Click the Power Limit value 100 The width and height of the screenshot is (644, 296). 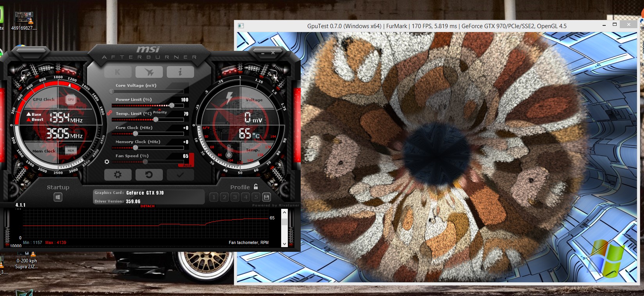[x=185, y=100]
